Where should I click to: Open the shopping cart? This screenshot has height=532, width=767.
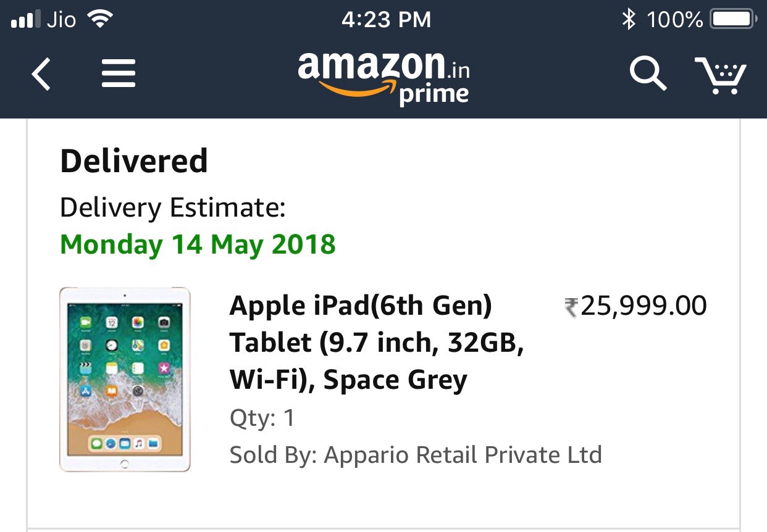[720, 75]
